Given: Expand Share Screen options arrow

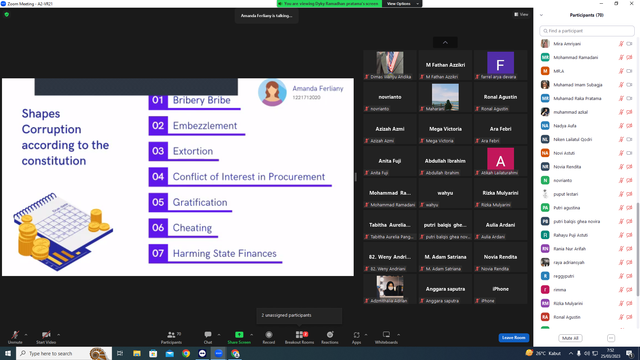Looking at the screenshot, I should tap(251, 335).
